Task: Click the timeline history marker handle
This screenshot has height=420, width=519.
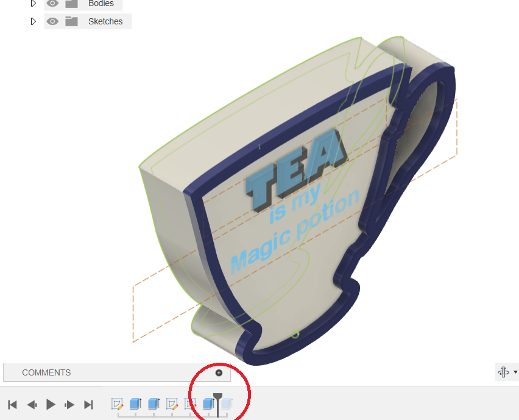Action: 217,397
